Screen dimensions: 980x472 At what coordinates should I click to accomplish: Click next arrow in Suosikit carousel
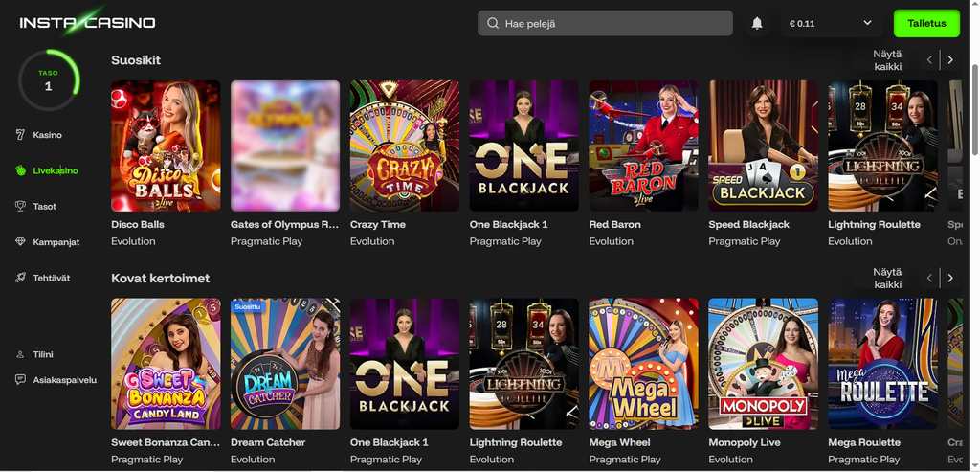point(950,60)
